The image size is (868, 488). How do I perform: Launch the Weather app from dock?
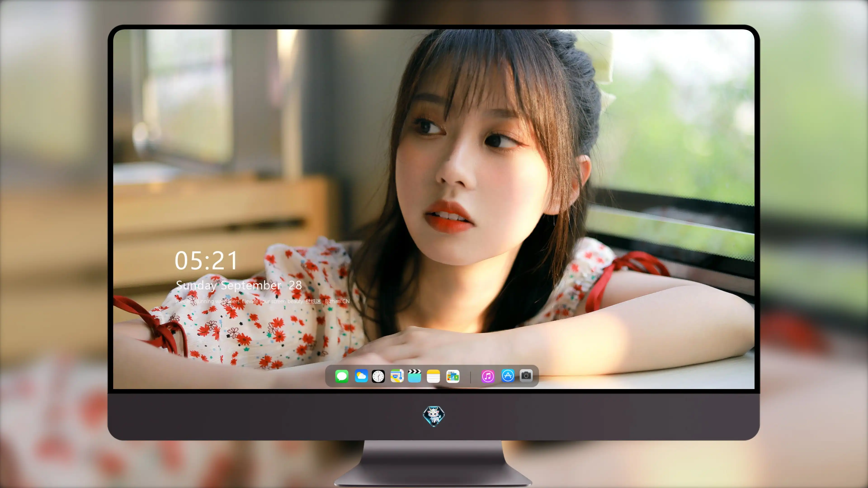[361, 376]
